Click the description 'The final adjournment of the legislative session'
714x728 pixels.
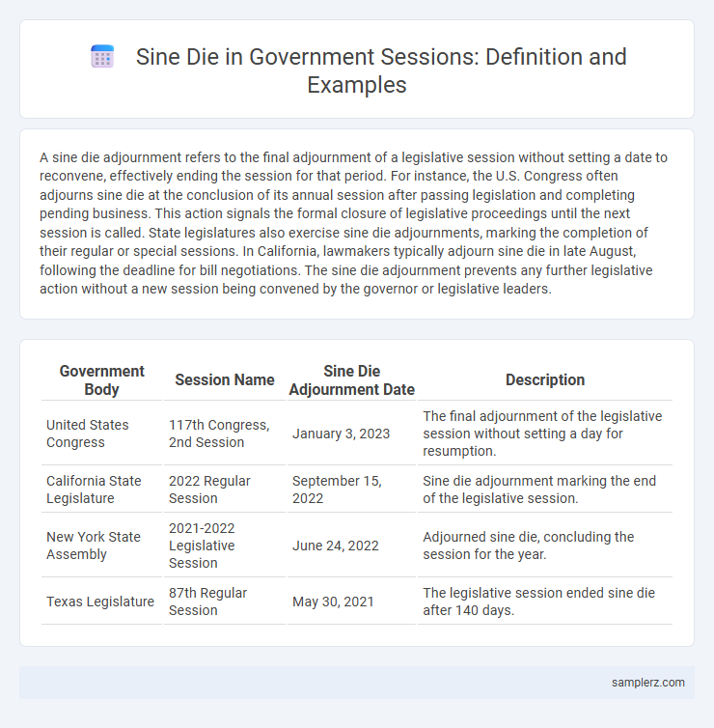tap(545, 434)
